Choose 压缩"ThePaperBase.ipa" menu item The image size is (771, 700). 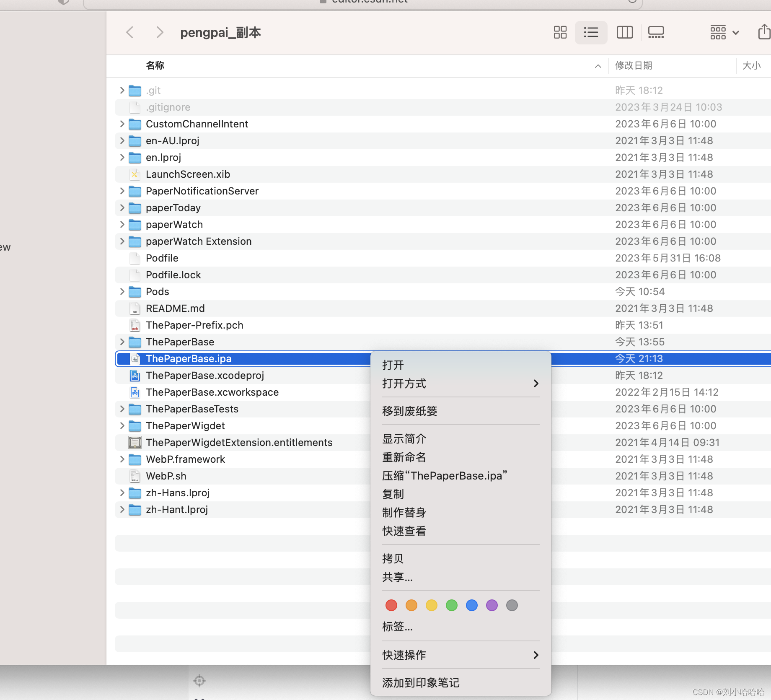coord(461,476)
